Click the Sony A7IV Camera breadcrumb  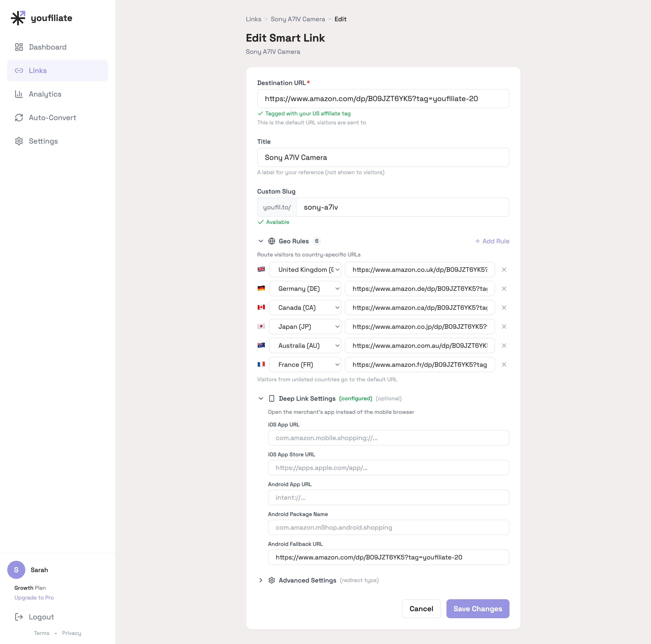(x=298, y=19)
